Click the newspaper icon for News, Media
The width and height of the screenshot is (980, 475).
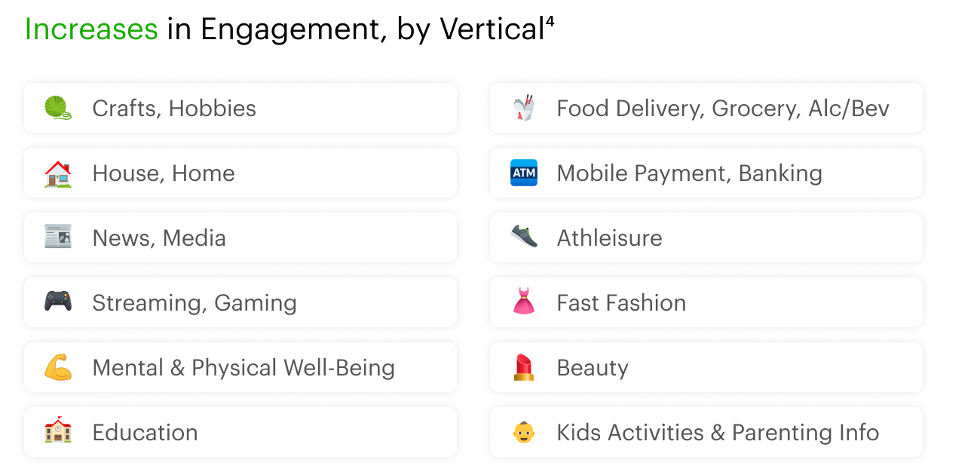58,238
